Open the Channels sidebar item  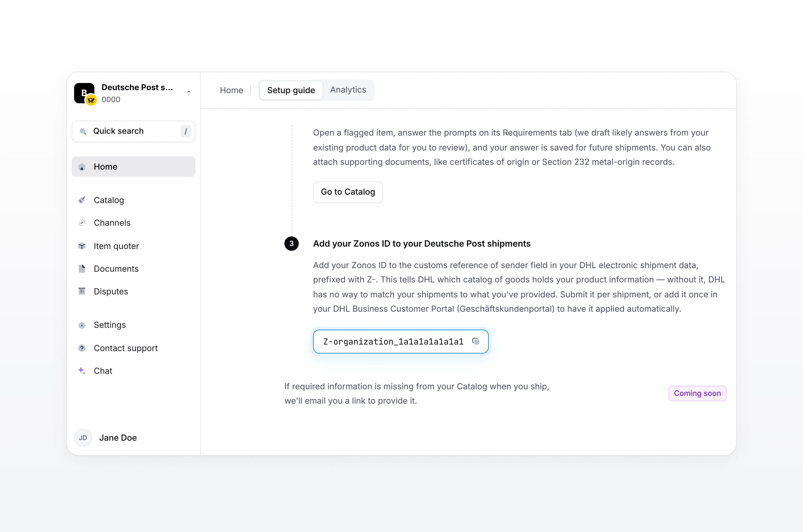click(x=133, y=223)
